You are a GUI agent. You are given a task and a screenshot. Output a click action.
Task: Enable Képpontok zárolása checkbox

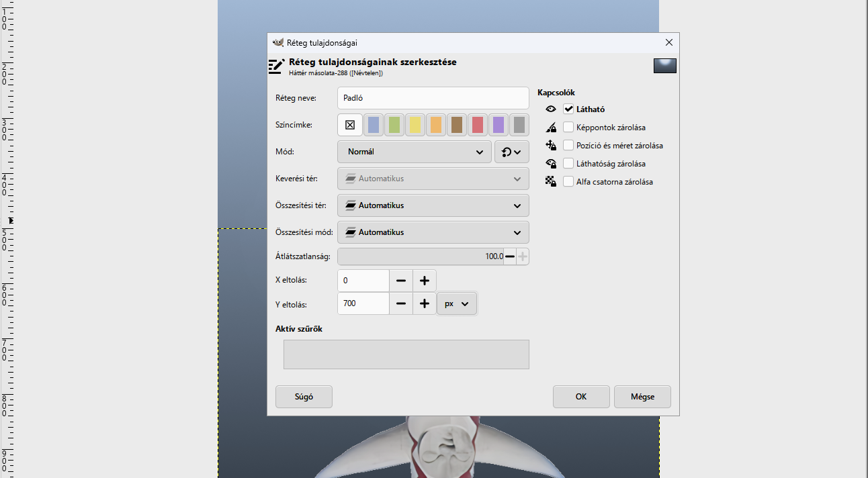568,127
